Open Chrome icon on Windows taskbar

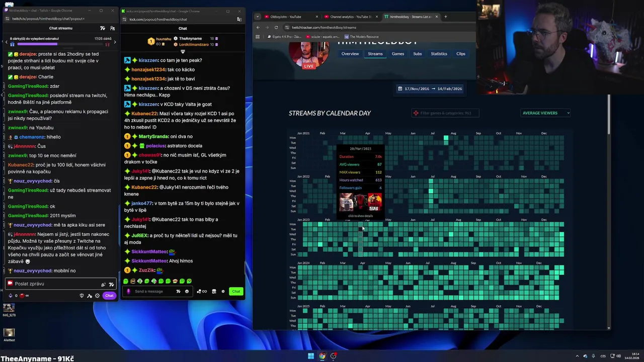pyautogui.click(x=322, y=356)
